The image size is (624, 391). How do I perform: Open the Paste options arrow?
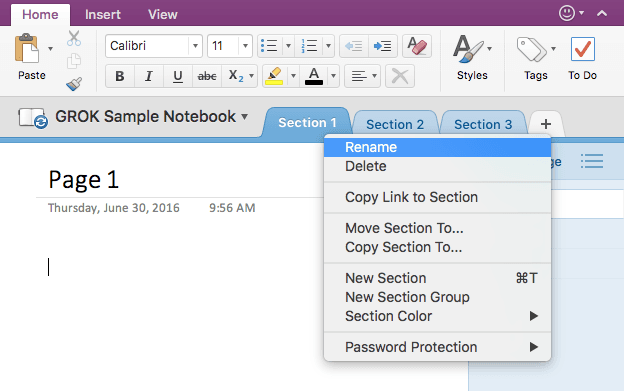coord(51,49)
